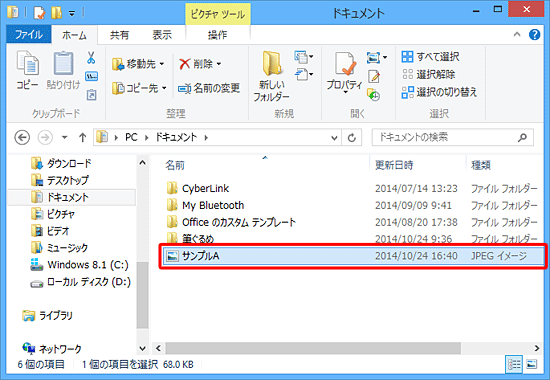Collapse the ribbon with the chevron
Screen dimensions: 550x380
tap(517, 34)
